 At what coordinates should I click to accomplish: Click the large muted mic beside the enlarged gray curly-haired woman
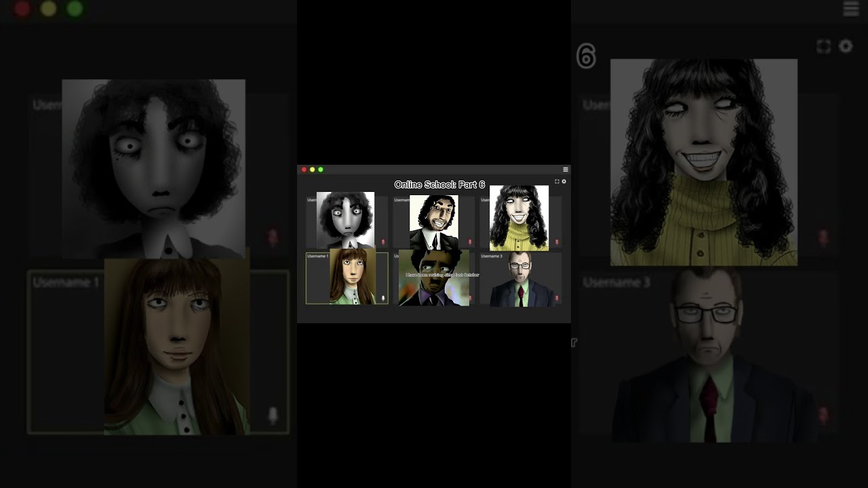coord(273,238)
